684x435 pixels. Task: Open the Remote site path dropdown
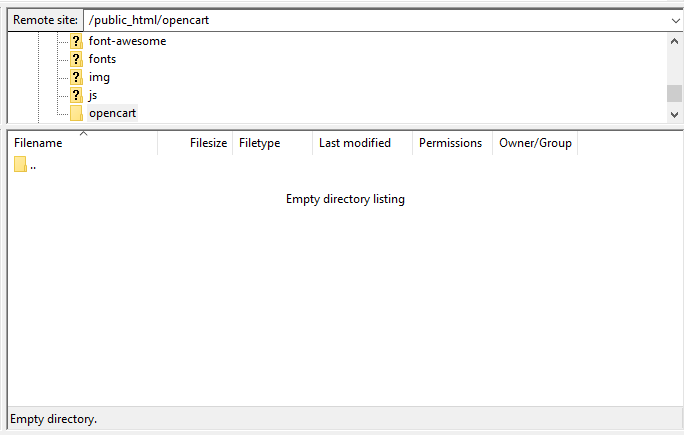[x=675, y=21]
